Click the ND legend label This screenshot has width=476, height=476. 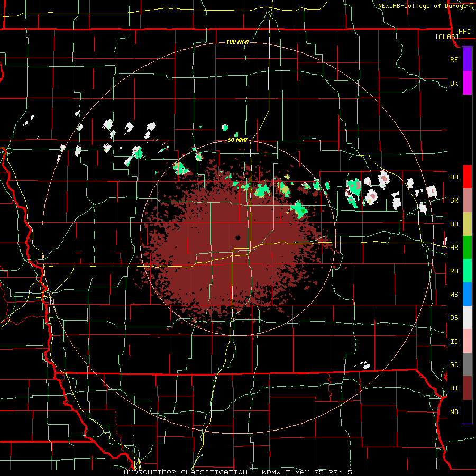454,412
